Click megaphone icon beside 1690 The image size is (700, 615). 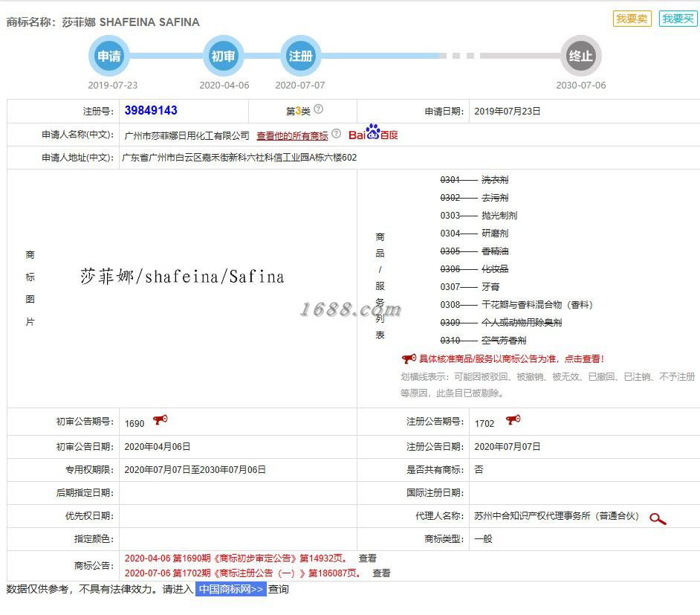[x=161, y=419]
